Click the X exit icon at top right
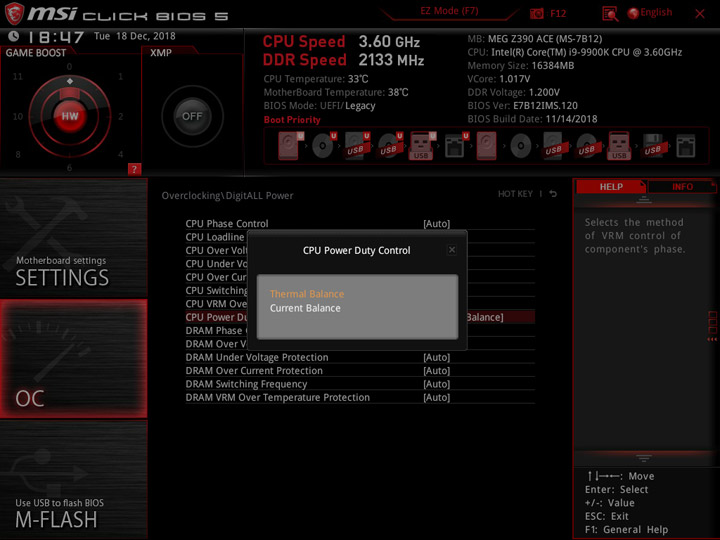The width and height of the screenshot is (720, 540). tap(700, 14)
